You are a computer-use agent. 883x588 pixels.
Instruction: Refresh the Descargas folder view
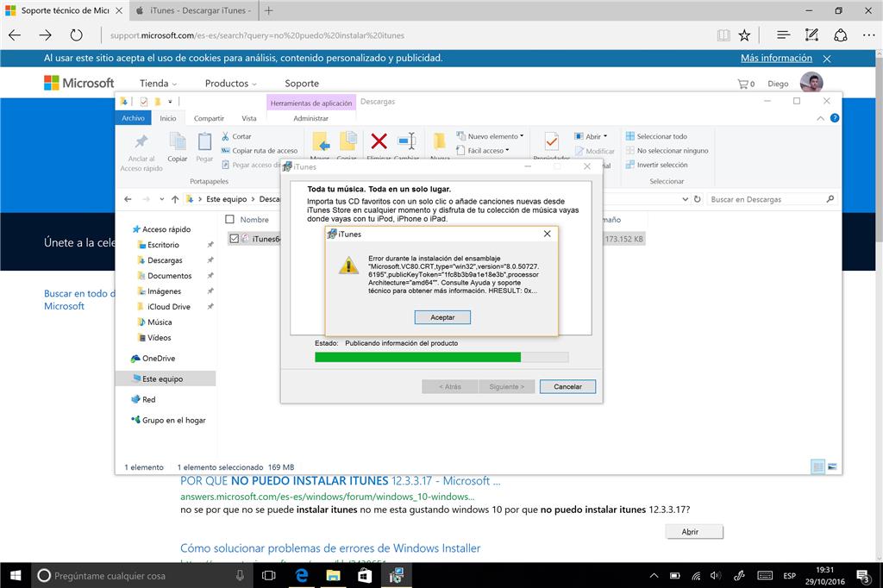point(697,199)
